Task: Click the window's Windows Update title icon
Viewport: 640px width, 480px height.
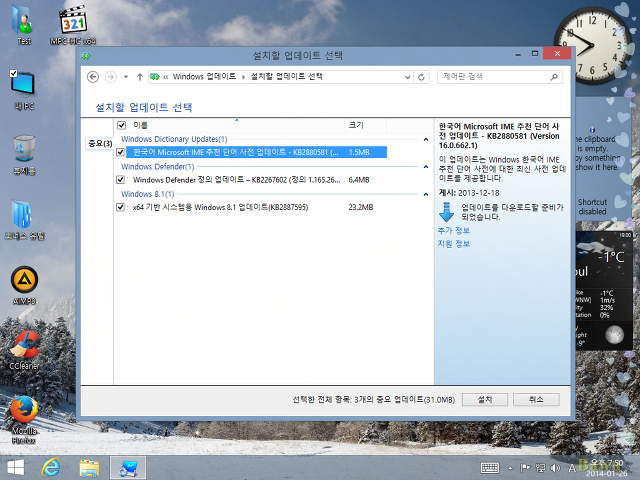Action: coord(85,56)
